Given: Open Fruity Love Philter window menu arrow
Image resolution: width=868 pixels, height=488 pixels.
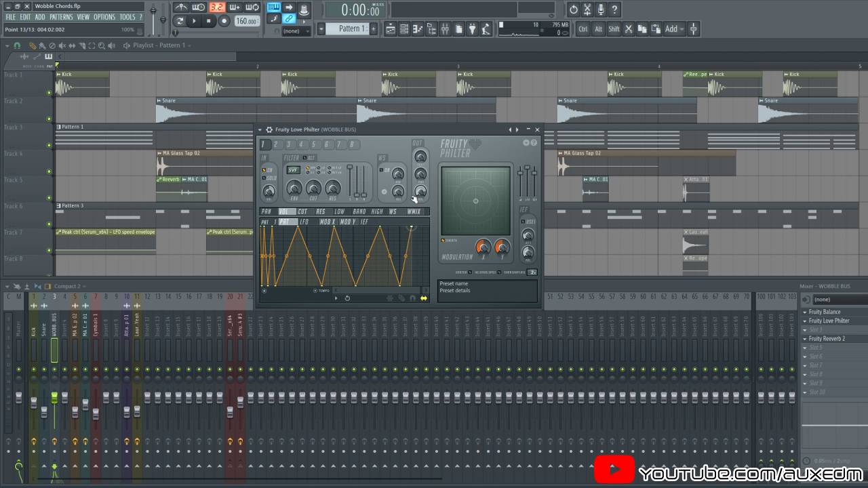Looking at the screenshot, I should pyautogui.click(x=260, y=129).
